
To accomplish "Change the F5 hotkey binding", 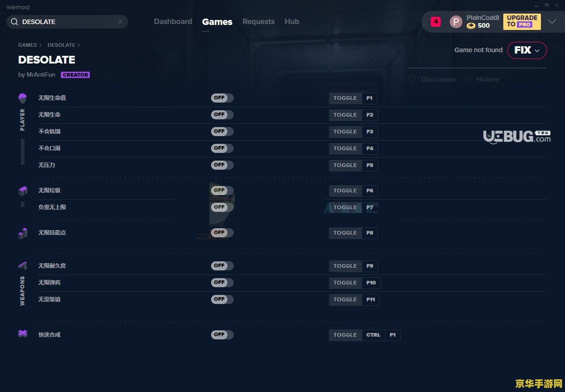I will (x=370, y=166).
